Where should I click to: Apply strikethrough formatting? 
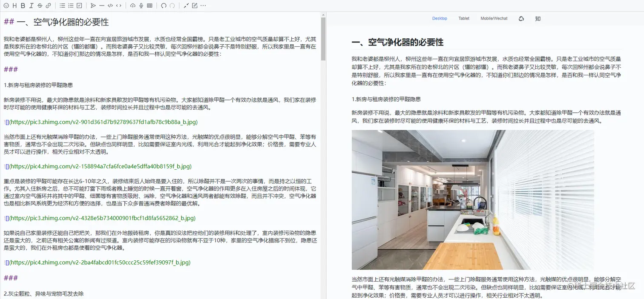(40, 6)
